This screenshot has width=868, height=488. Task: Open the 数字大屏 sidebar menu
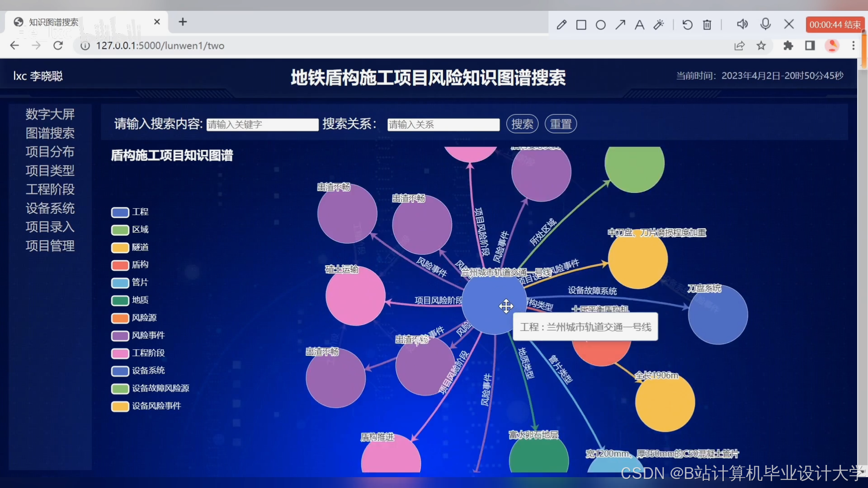coord(50,114)
